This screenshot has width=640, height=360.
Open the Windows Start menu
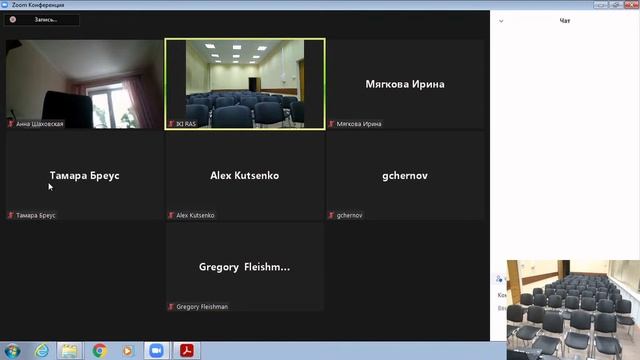point(12,351)
